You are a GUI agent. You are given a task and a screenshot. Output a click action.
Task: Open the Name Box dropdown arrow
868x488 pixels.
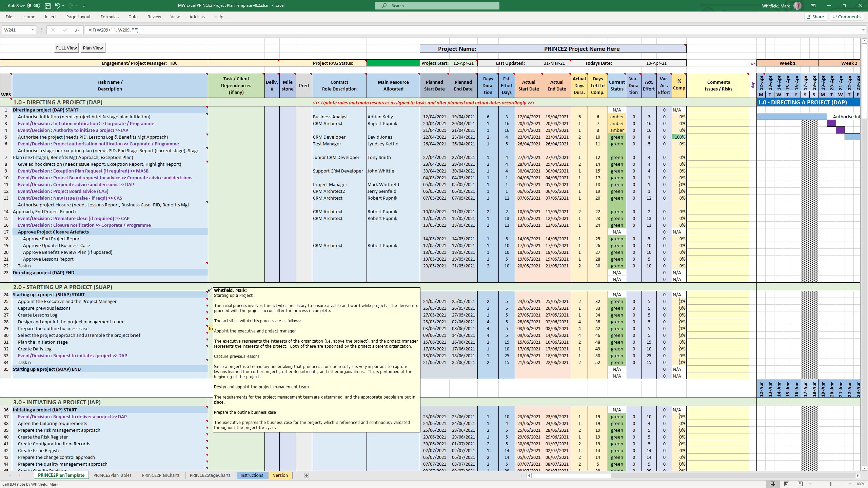[x=33, y=30]
